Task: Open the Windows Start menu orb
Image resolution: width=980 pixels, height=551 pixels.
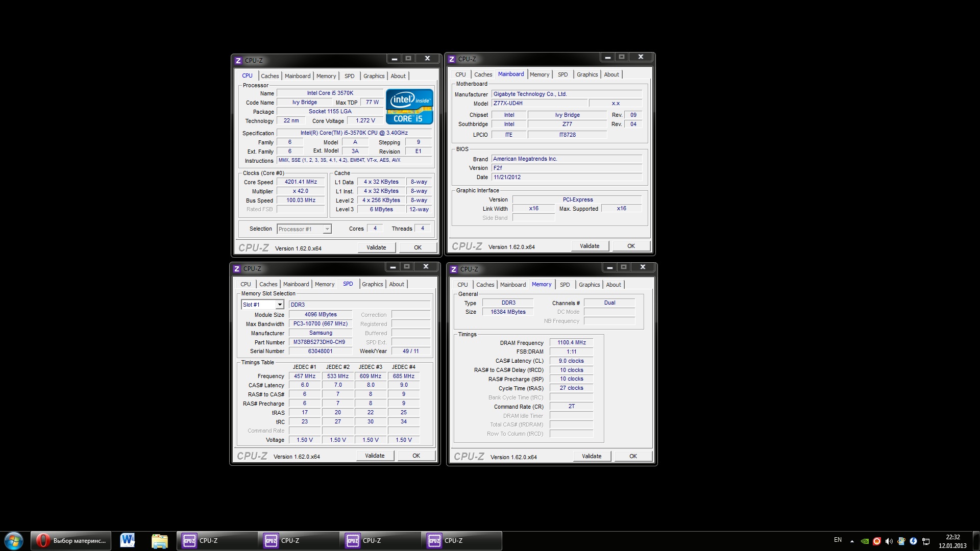Action: coord(14,541)
